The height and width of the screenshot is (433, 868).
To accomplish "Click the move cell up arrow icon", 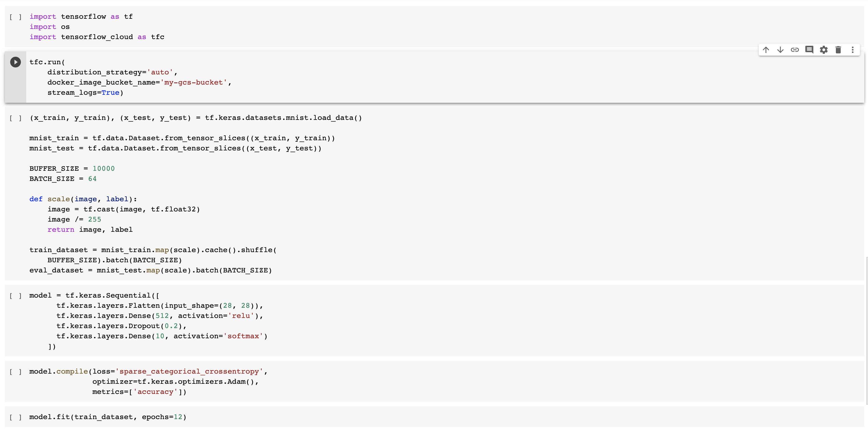I will tap(766, 50).
